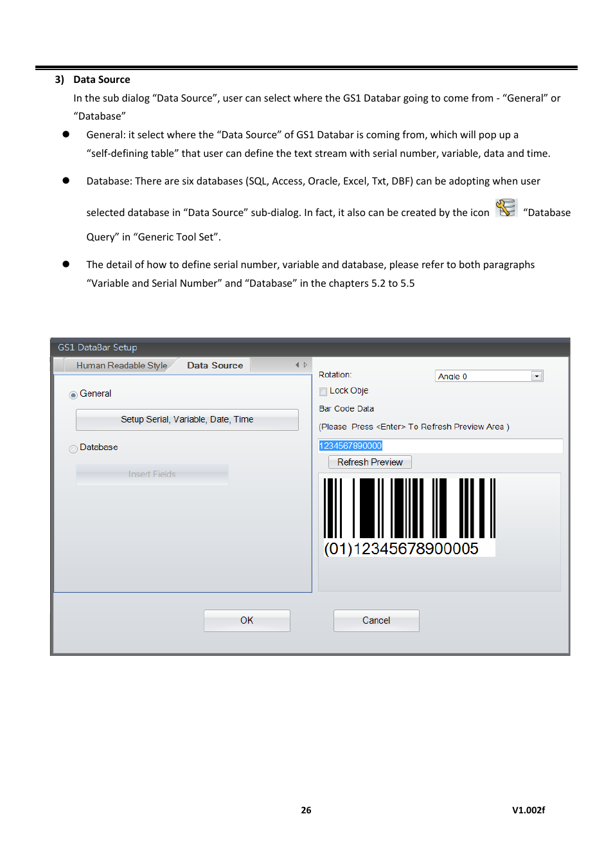
Task: Switch to Human Readable Style tab
Action: click(x=121, y=365)
